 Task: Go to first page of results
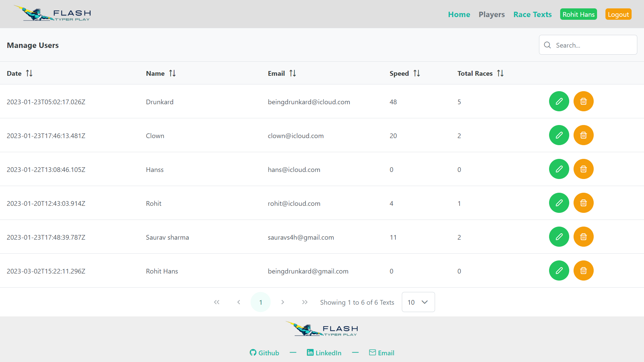217,302
